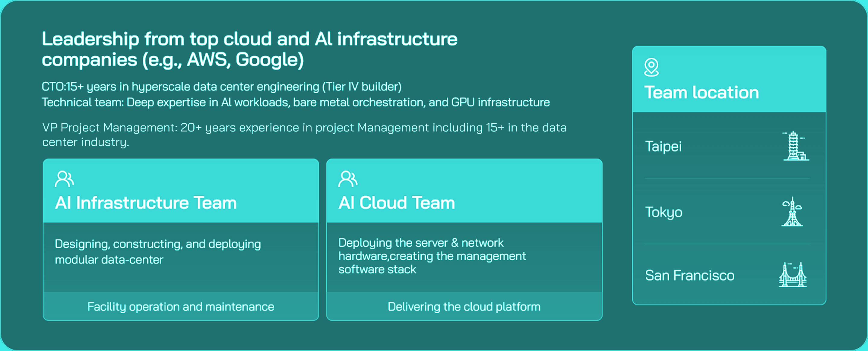Click the VP Project Management paragraph

pos(304,134)
